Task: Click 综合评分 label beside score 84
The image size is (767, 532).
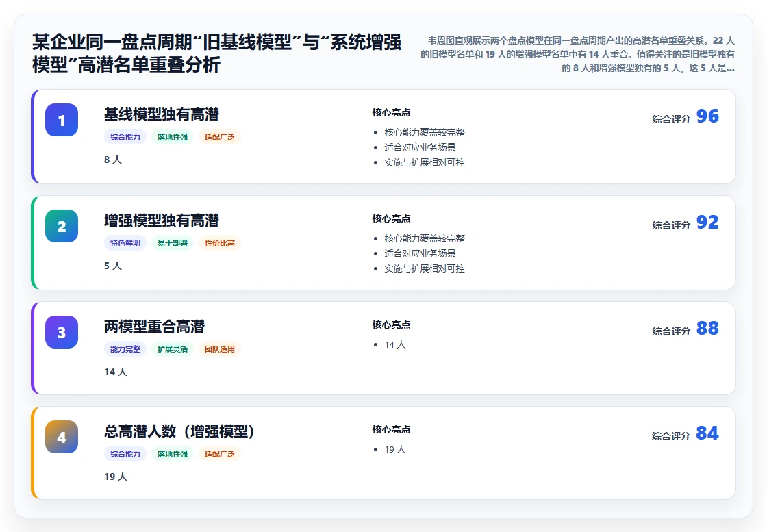Action: 671,435
